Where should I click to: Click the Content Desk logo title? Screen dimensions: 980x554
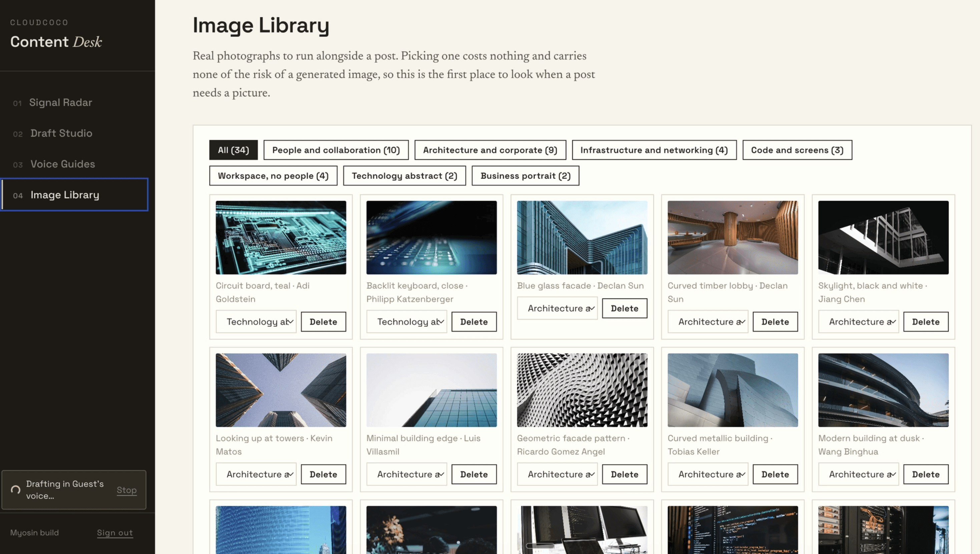coord(56,42)
